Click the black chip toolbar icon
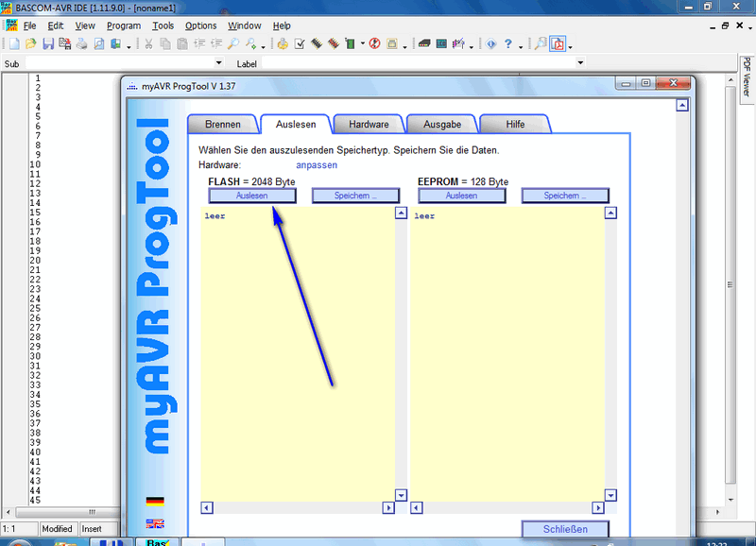This screenshot has height=546, width=756. tap(317, 43)
